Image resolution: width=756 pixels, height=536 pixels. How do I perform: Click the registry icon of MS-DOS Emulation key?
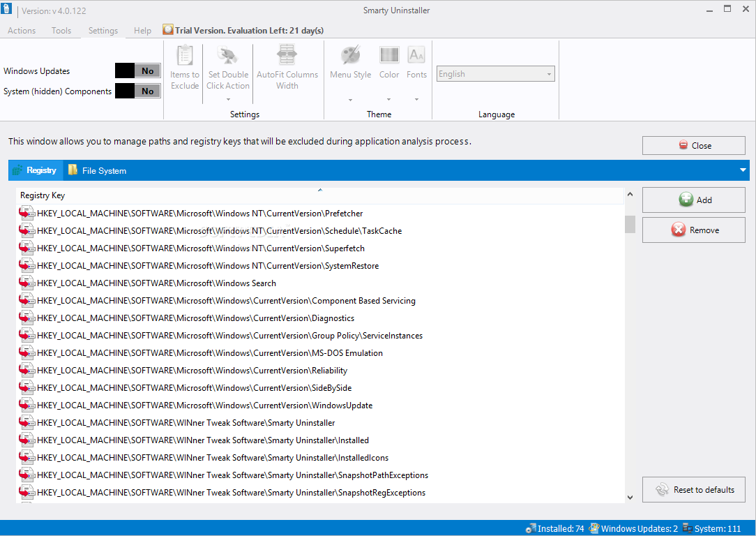pyautogui.click(x=27, y=352)
